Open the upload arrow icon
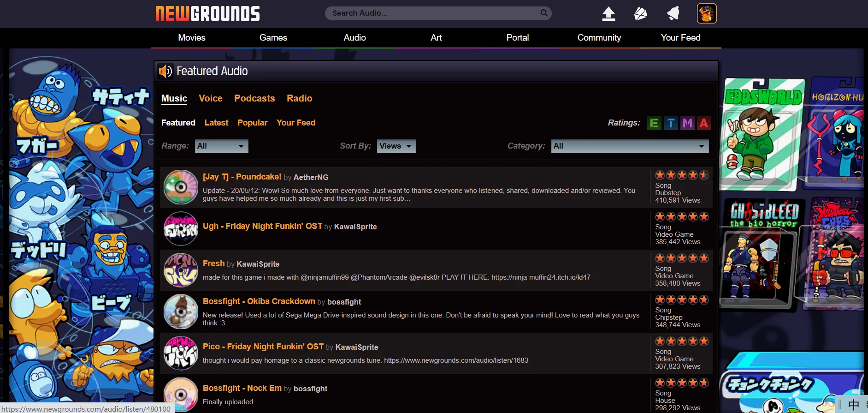Viewport: 868px width, 413px height. (x=608, y=13)
